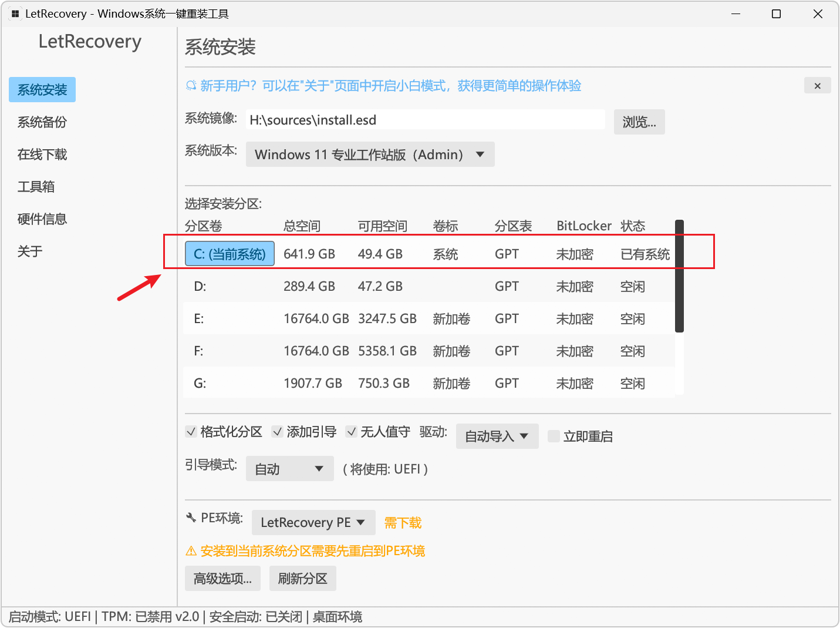Click the 分区表 column header
The image size is (840, 628).
click(x=514, y=226)
